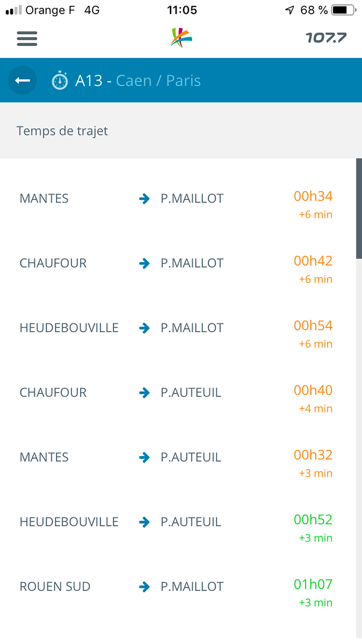Tap P.AUTEUIL destination in Chaufour row
Screen dimensions: 362x644
pos(191,393)
